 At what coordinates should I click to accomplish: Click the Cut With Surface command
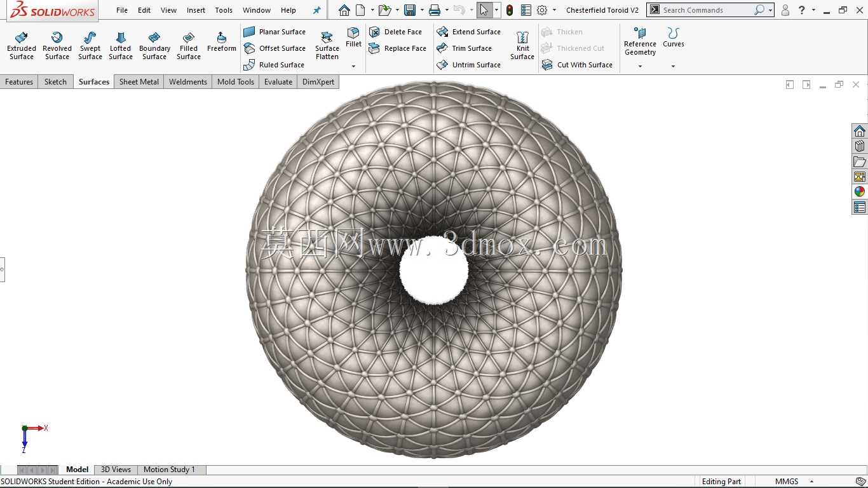[577, 65]
